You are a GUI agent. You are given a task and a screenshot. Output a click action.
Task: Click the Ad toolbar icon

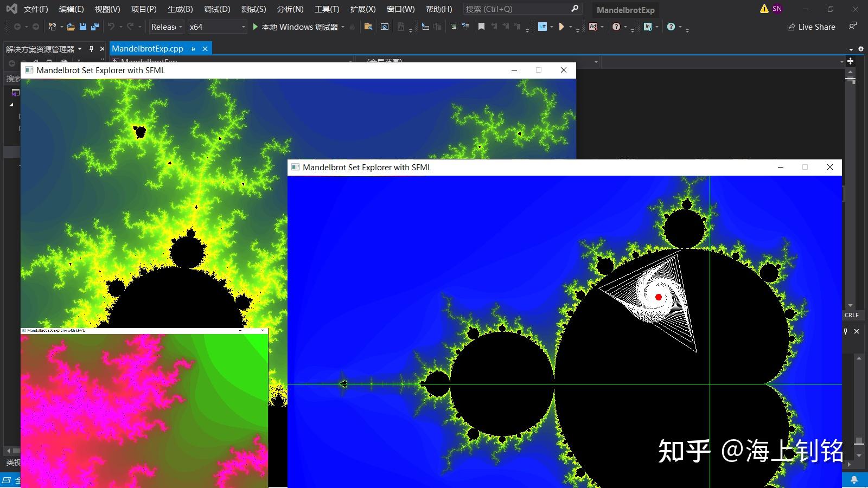coord(593,27)
